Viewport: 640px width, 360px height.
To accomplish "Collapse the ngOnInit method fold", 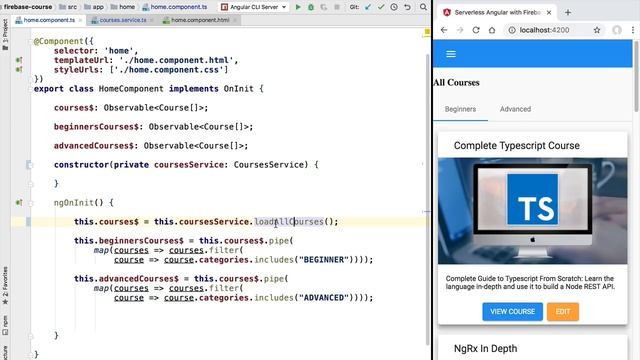I will tap(31, 202).
